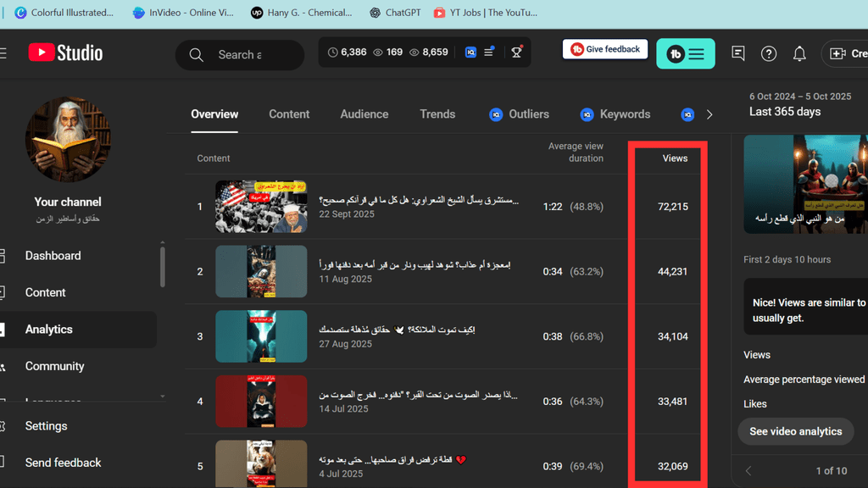Click the sidebar scrollbar thumb
The width and height of the screenshot is (868, 488).
click(x=162, y=267)
